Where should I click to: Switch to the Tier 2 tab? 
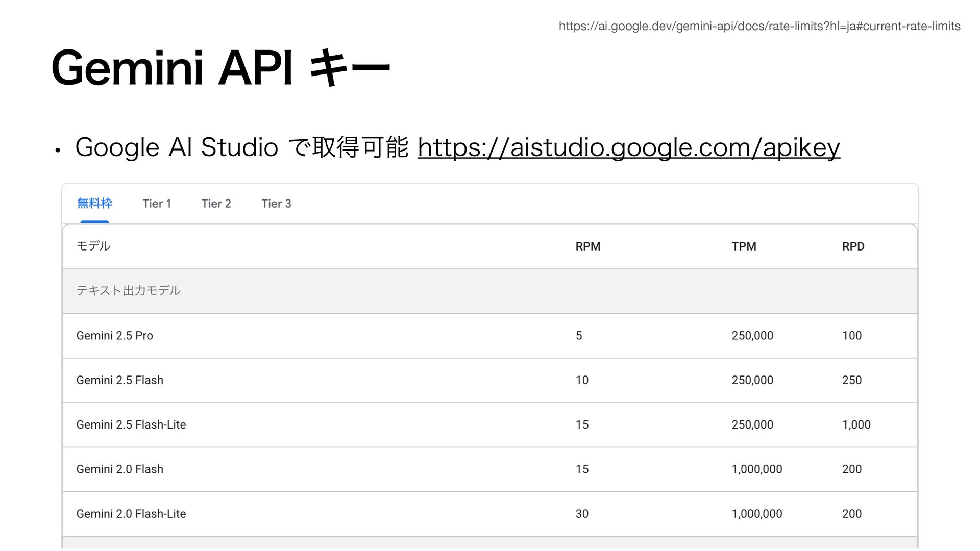pos(216,204)
